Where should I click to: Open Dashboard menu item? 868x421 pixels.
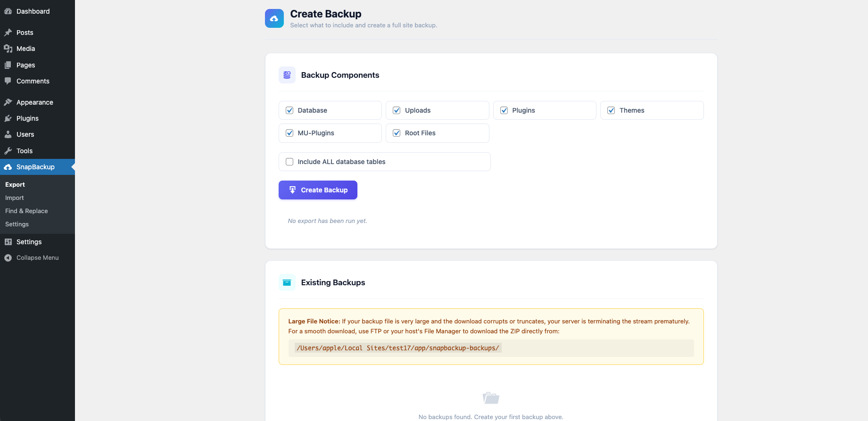37,11
